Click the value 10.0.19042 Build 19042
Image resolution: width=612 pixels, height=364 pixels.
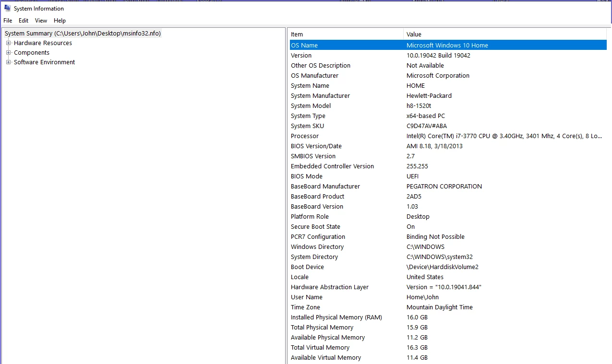tap(438, 55)
